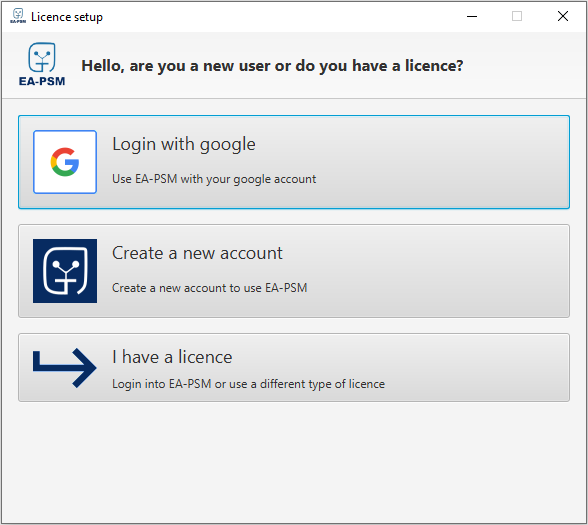This screenshot has width=588, height=525.
Task: Click the arrow icon beside I have a licence
Action: tap(64, 368)
